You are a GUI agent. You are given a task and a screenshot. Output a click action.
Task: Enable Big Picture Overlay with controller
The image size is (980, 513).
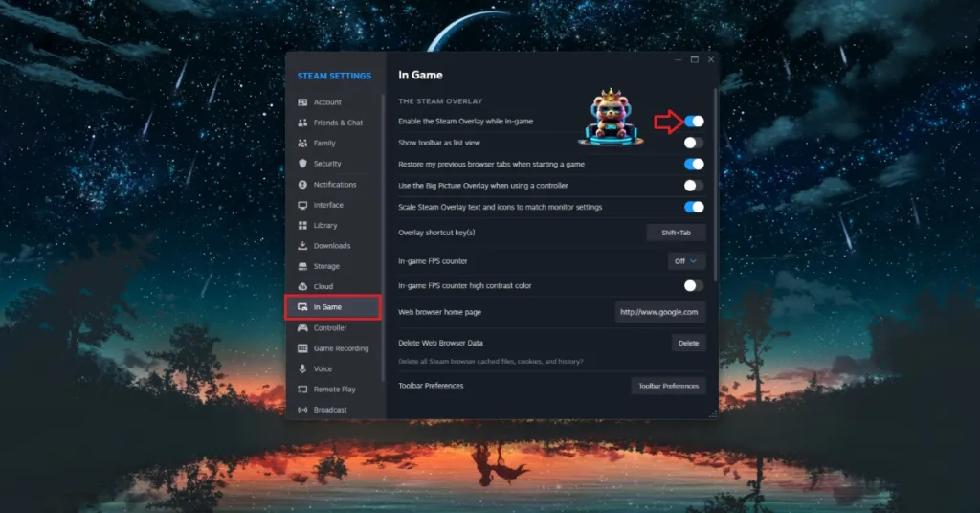(694, 186)
